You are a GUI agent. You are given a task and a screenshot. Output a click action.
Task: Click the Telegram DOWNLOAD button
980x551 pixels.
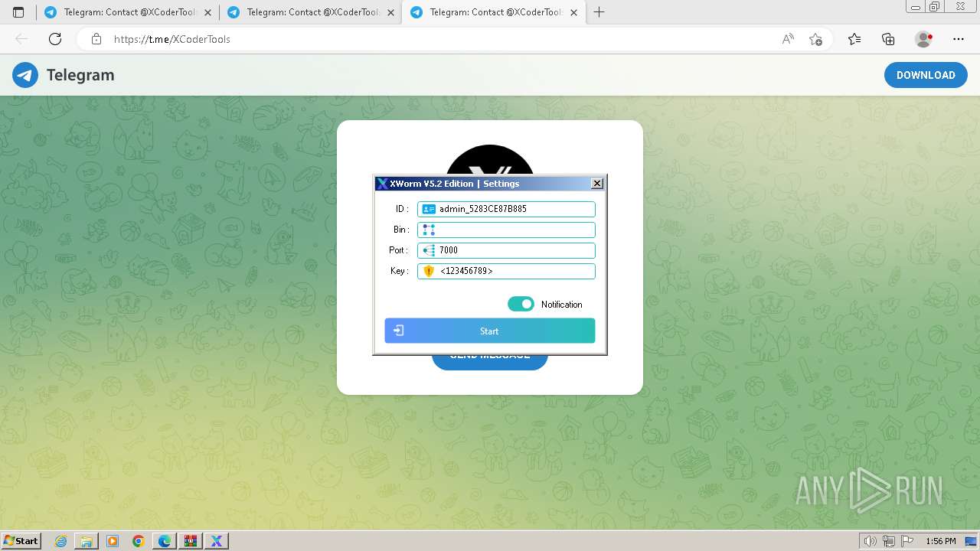pos(926,75)
